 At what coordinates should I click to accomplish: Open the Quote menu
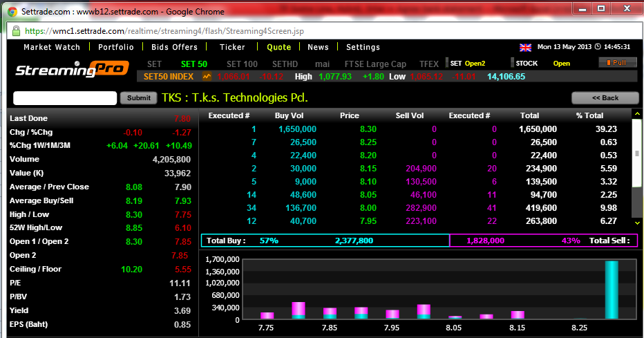pos(279,47)
